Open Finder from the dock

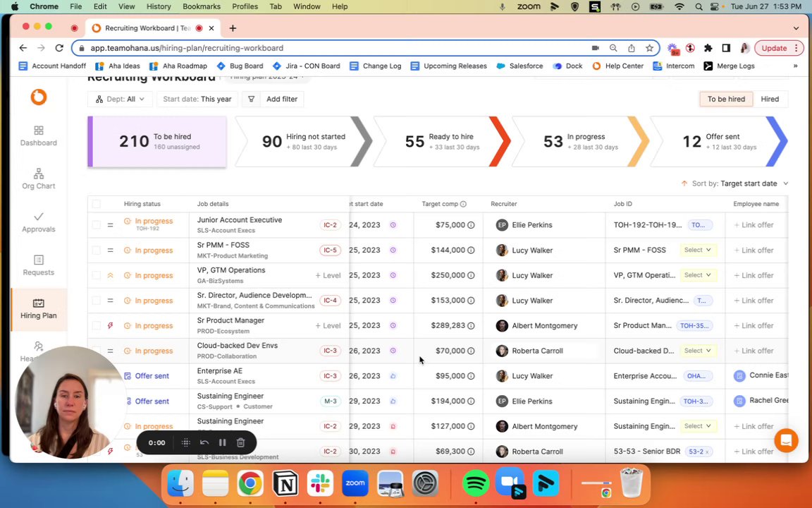(x=180, y=483)
